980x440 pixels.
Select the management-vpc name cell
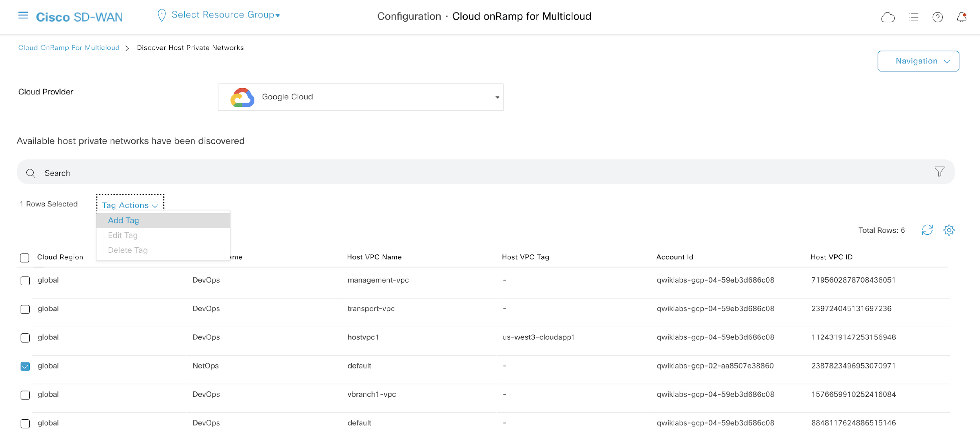pos(378,280)
